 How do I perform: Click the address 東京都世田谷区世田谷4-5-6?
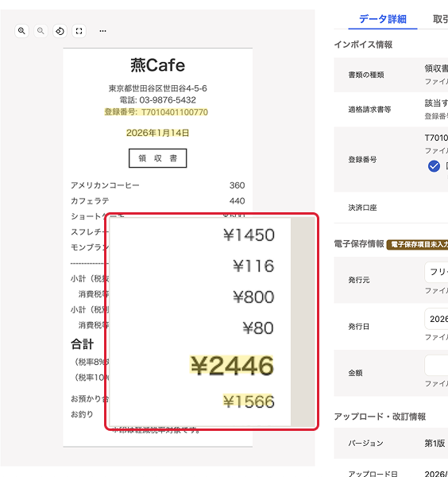[158, 88]
